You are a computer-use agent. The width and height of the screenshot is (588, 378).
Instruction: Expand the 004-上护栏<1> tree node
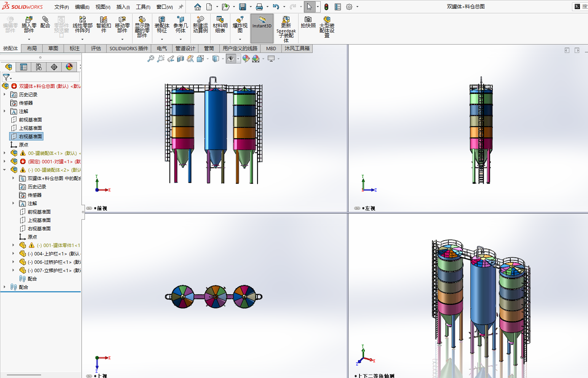[x=13, y=254]
